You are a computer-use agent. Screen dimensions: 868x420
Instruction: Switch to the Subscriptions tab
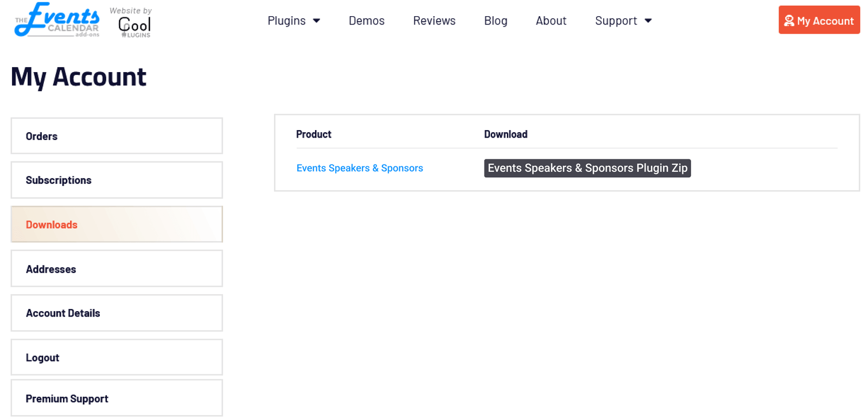(x=117, y=180)
